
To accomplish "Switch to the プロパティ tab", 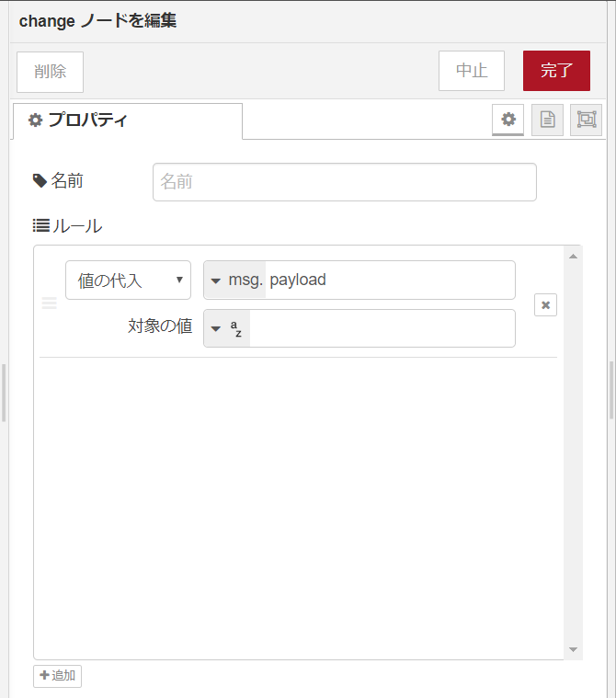I will pos(128,120).
